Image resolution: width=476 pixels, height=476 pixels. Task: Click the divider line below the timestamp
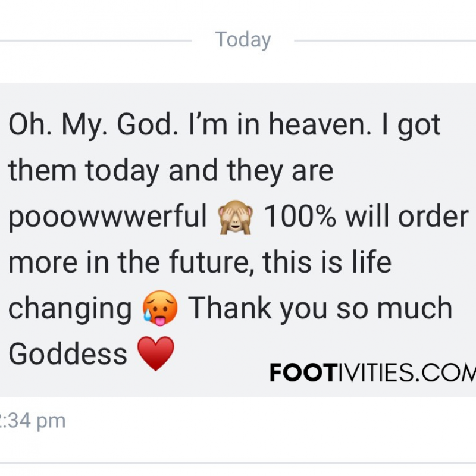238,464
